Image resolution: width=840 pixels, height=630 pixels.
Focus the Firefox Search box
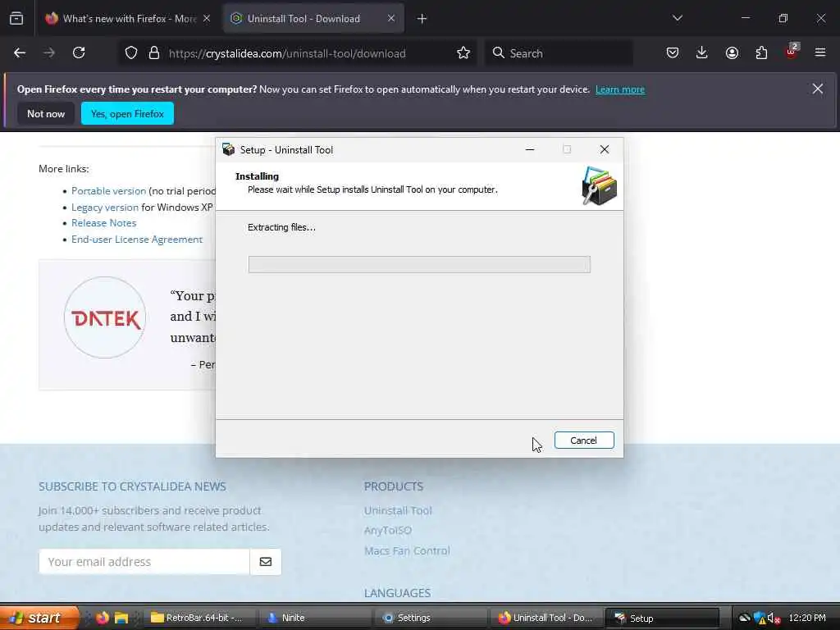point(559,53)
